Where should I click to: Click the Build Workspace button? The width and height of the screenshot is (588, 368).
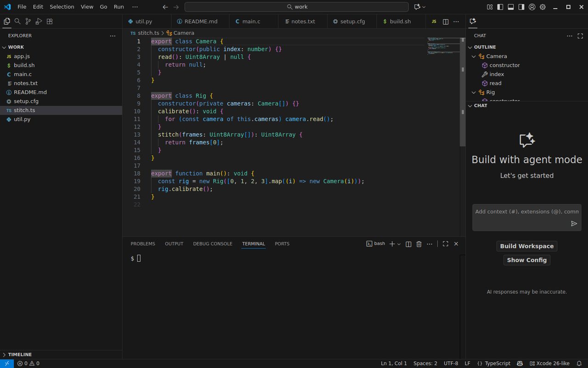[x=527, y=246]
